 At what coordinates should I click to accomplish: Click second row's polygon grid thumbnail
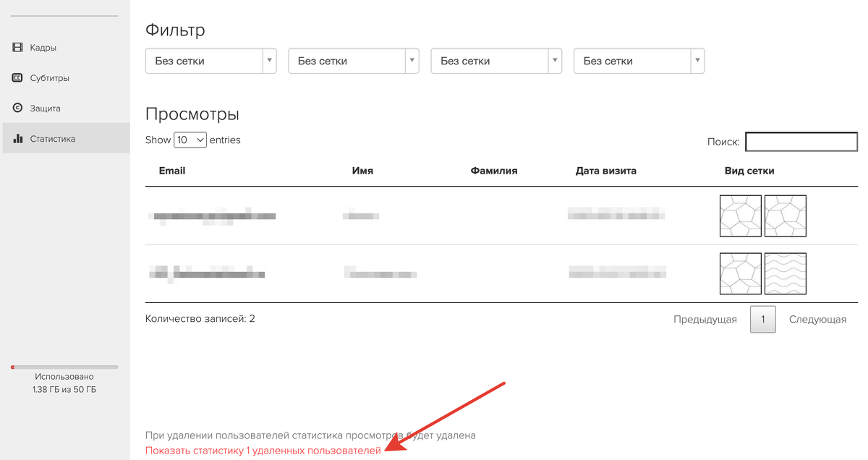point(741,273)
